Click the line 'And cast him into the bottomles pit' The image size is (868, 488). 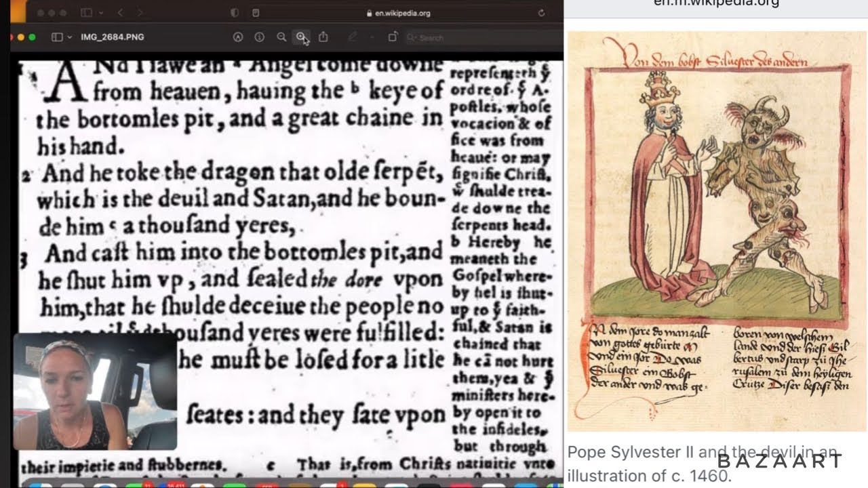point(244,253)
